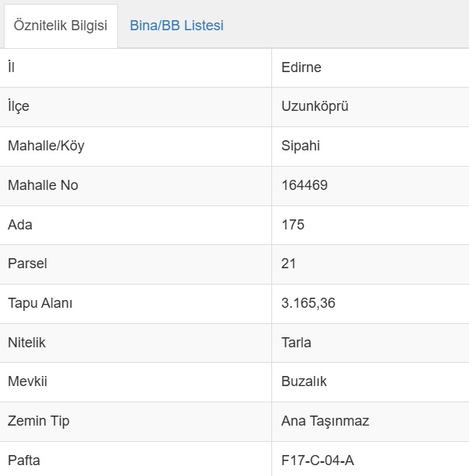This screenshot has width=469, height=476.
Task: Select the Ada value 175
Action: pyautogui.click(x=293, y=225)
